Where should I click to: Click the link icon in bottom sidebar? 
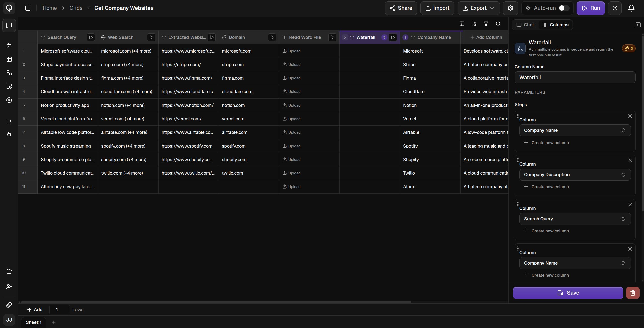(9, 305)
